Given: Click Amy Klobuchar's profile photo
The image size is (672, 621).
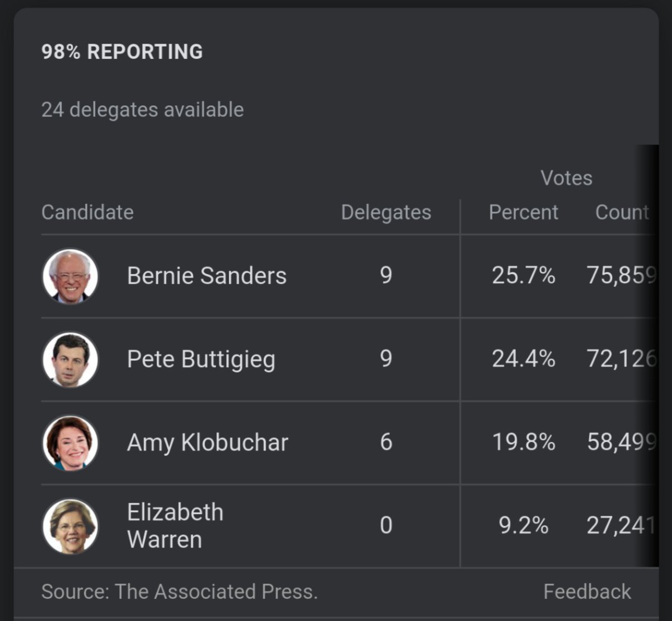Looking at the screenshot, I should pos(70,443).
